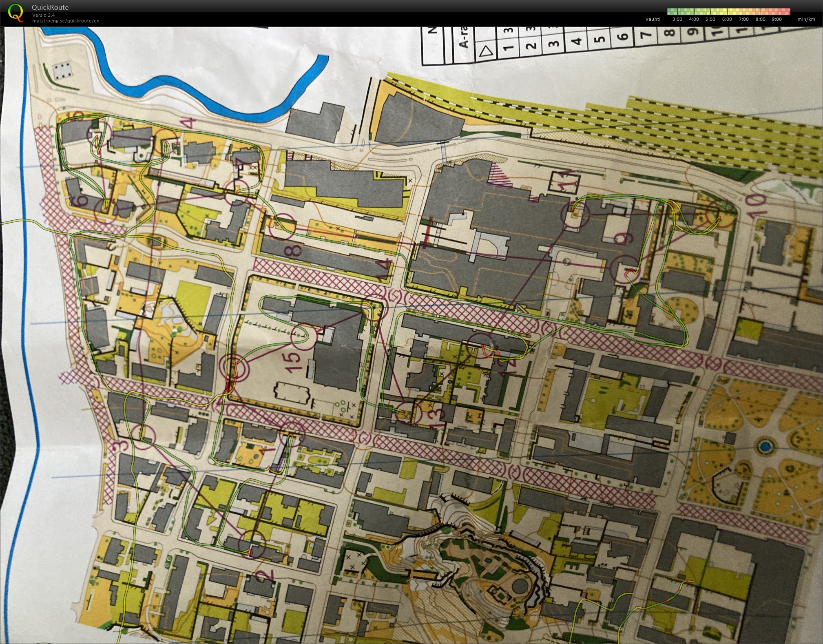Click the QuickRoute title text

[50, 7]
